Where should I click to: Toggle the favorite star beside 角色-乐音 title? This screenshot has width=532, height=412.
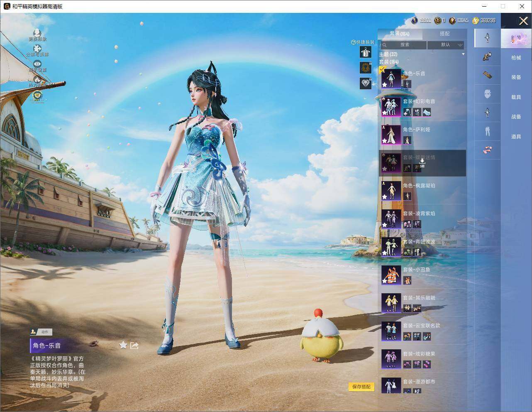123,345
